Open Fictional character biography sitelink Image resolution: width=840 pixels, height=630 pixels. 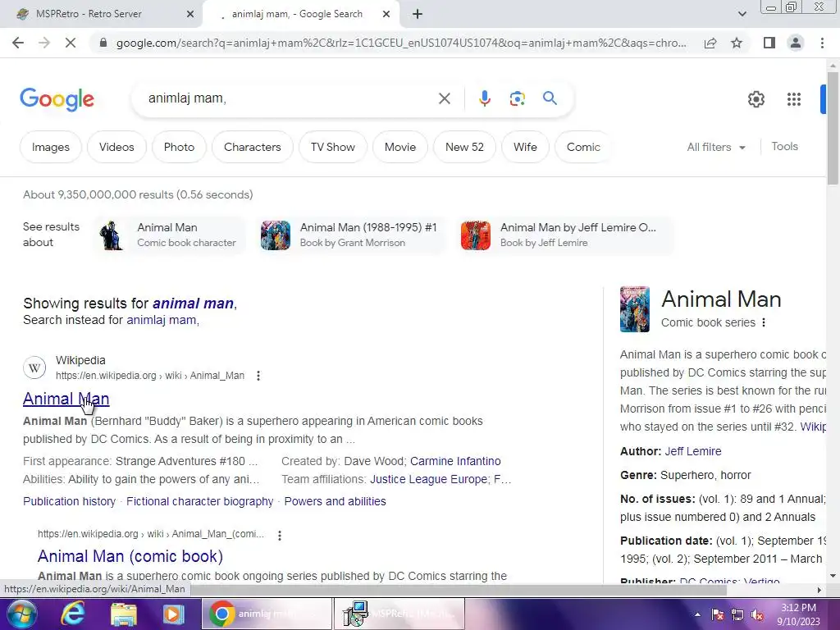click(x=200, y=501)
